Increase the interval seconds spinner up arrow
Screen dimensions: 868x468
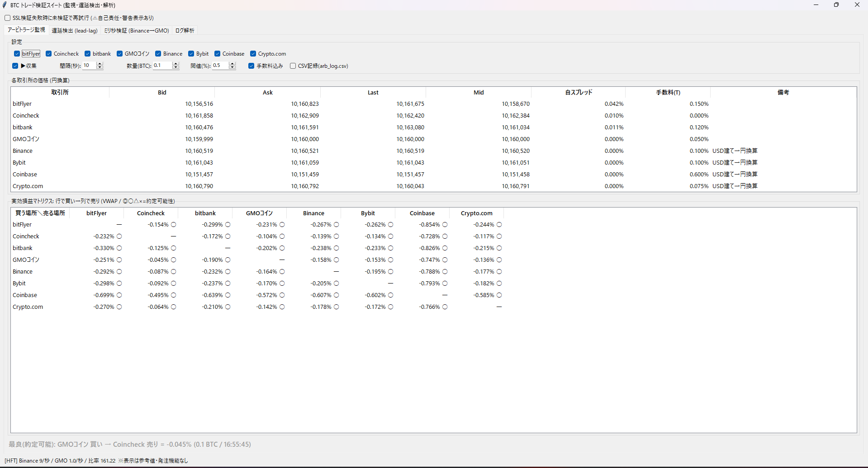[100, 64]
